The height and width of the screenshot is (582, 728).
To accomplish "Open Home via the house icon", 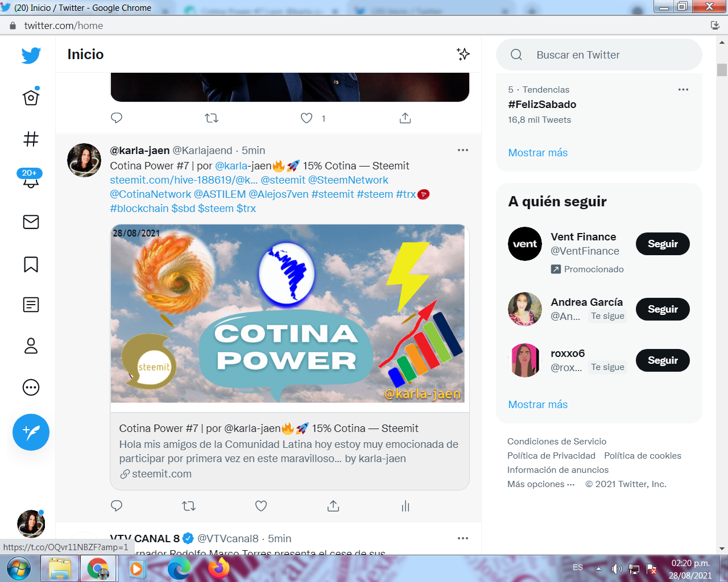I will coord(31,97).
